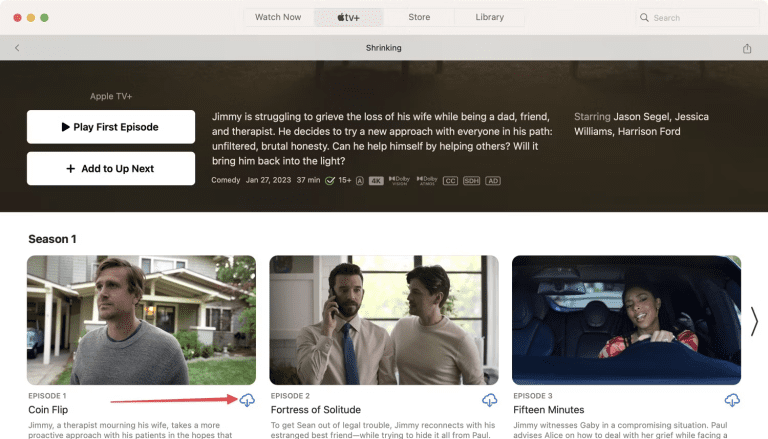
Task: Download Episode 3 Fifteen Minutes
Action: [x=732, y=400]
